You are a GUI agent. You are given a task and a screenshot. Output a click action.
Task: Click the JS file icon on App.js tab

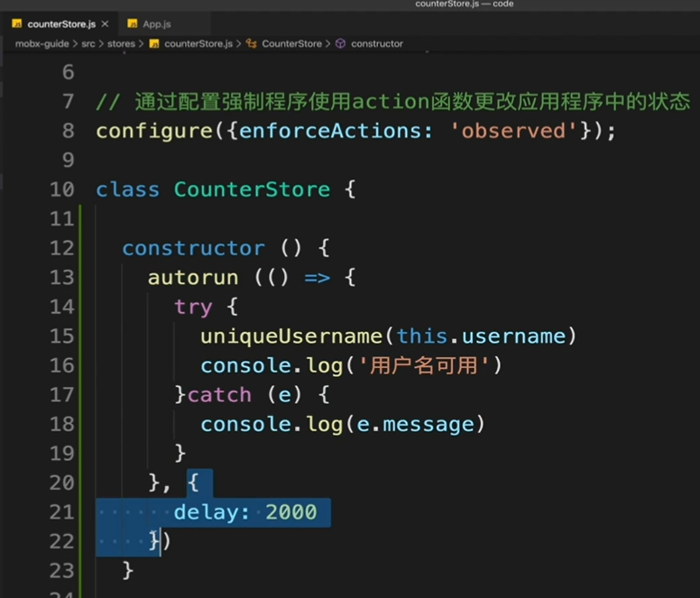tap(132, 23)
